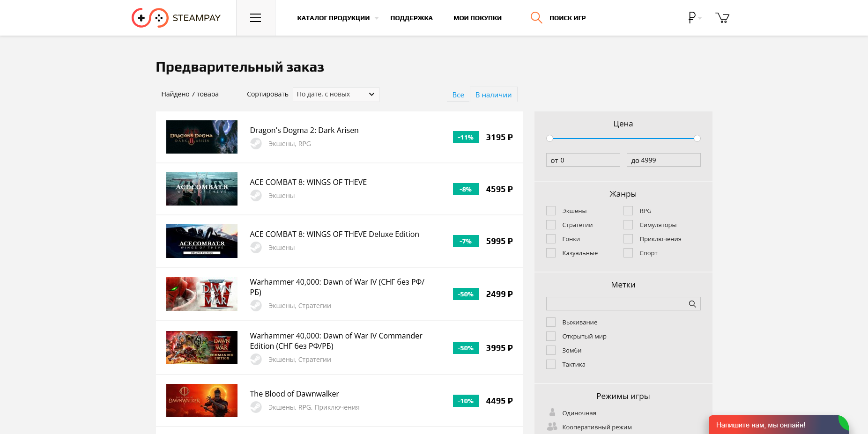868x434 pixels.
Task: Check the Стратегии genre checkbox
Action: pyautogui.click(x=551, y=225)
